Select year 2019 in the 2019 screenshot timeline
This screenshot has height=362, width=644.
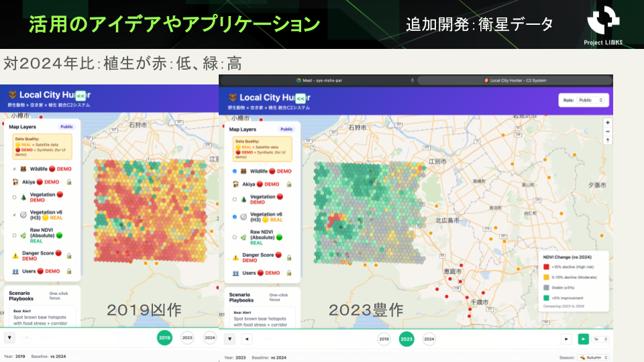click(164, 338)
